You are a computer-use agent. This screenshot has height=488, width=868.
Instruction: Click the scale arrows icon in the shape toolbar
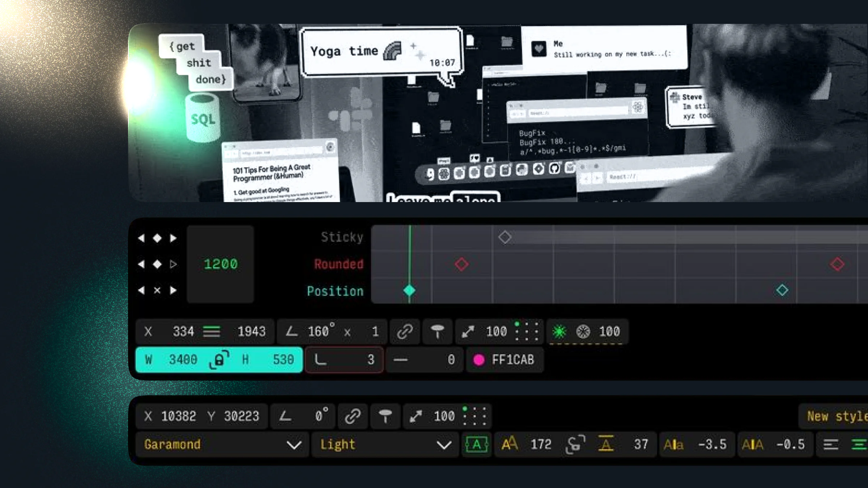tap(468, 331)
